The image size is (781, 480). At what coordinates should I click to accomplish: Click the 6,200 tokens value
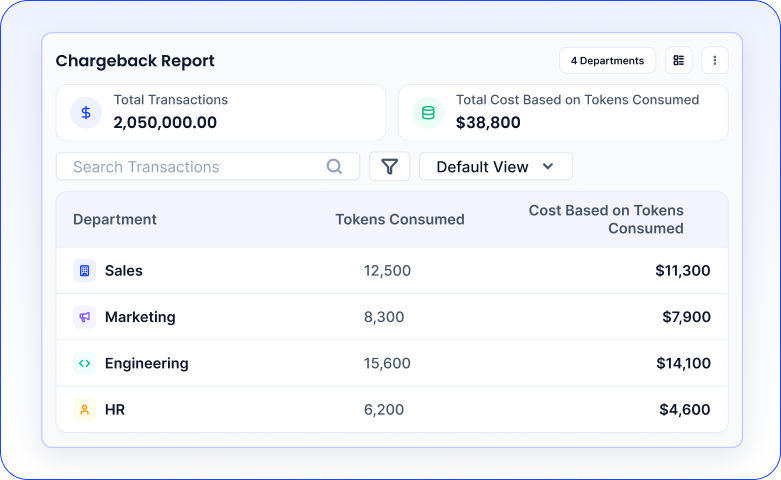pos(384,409)
